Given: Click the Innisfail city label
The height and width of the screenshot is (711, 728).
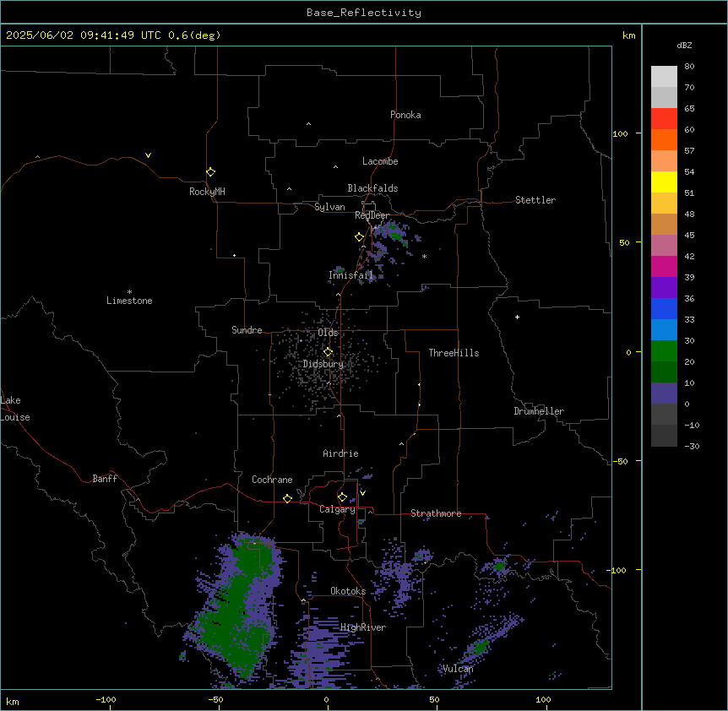Looking at the screenshot, I should tap(350, 275).
